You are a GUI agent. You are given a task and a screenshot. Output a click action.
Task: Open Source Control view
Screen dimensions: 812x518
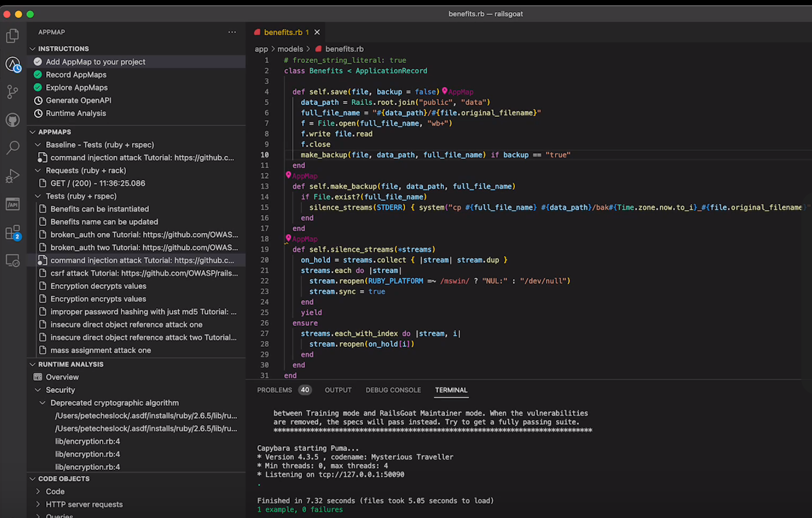(x=12, y=92)
